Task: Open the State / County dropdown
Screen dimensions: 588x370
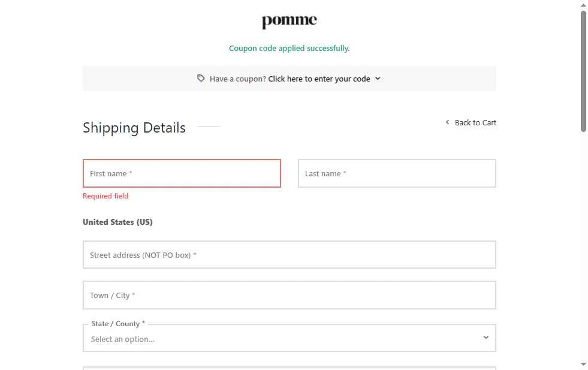Action: 289,338
